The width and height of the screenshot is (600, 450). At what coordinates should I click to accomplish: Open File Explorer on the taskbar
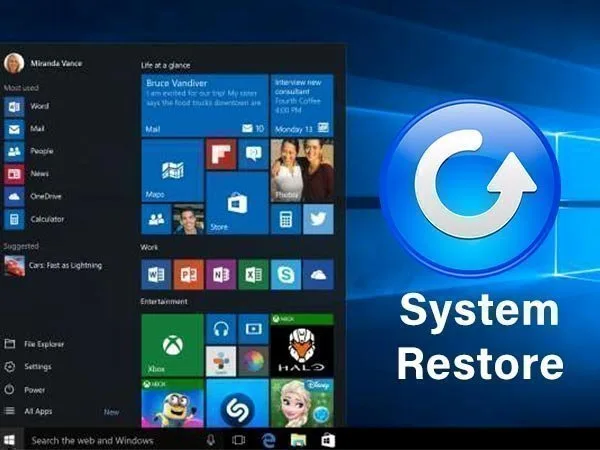pyautogui.click(x=298, y=440)
